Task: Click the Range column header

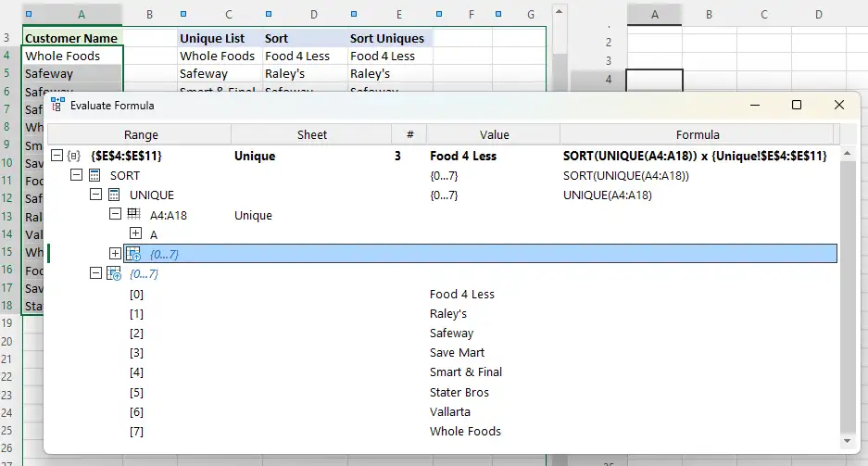Action: (x=141, y=134)
